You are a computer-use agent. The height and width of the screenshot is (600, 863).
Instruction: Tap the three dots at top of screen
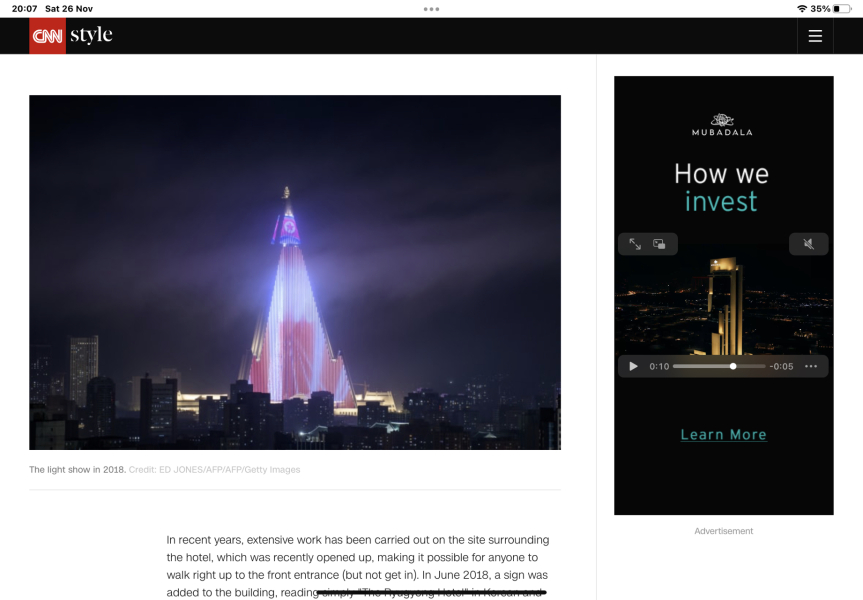[431, 9]
